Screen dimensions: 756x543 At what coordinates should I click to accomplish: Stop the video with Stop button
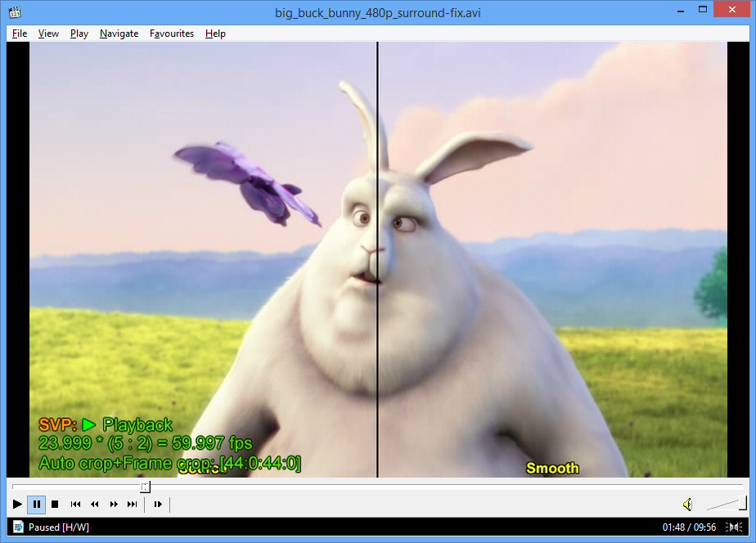[x=55, y=504]
